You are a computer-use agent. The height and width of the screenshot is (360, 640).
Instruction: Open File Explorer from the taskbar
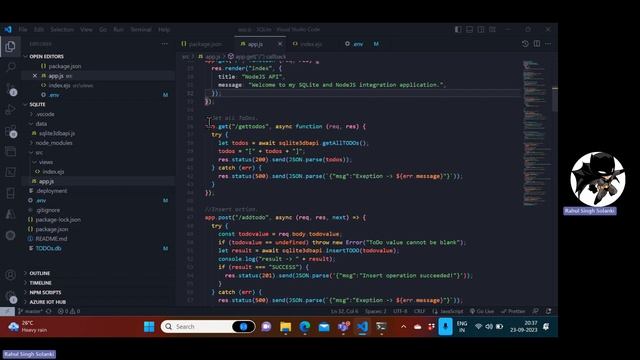[285, 327]
